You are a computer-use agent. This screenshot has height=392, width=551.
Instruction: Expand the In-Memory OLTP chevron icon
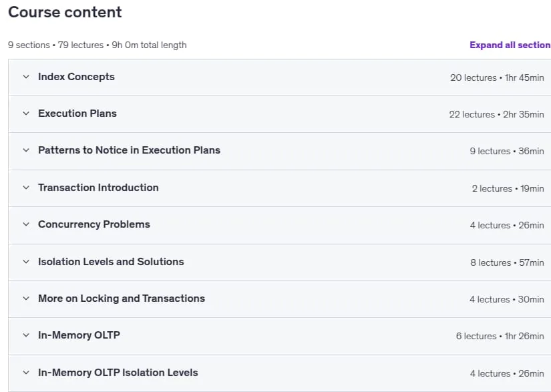pos(26,335)
